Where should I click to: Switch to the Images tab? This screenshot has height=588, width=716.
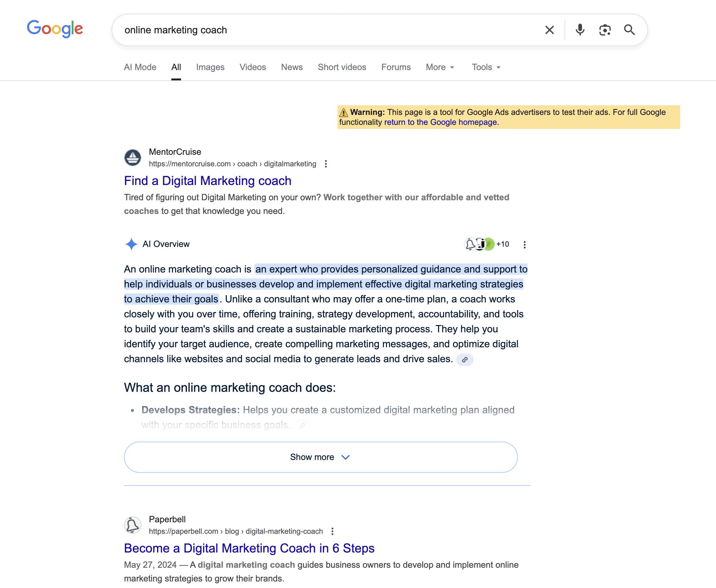click(210, 67)
